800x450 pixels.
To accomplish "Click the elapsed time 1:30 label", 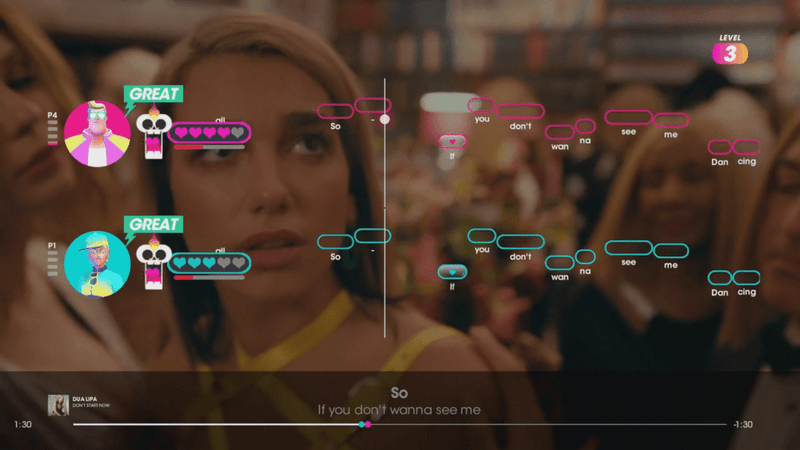I will click(22, 425).
